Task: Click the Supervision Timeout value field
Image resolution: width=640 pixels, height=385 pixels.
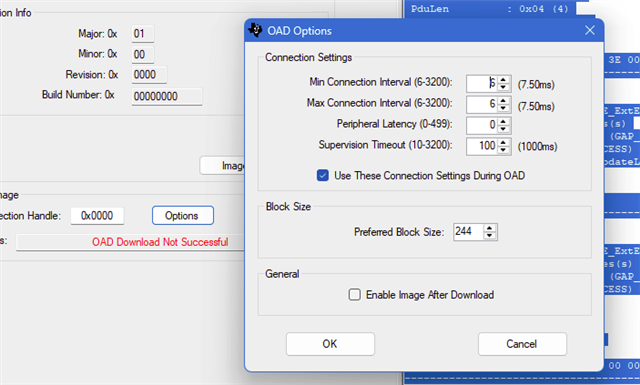Action: 482,146
